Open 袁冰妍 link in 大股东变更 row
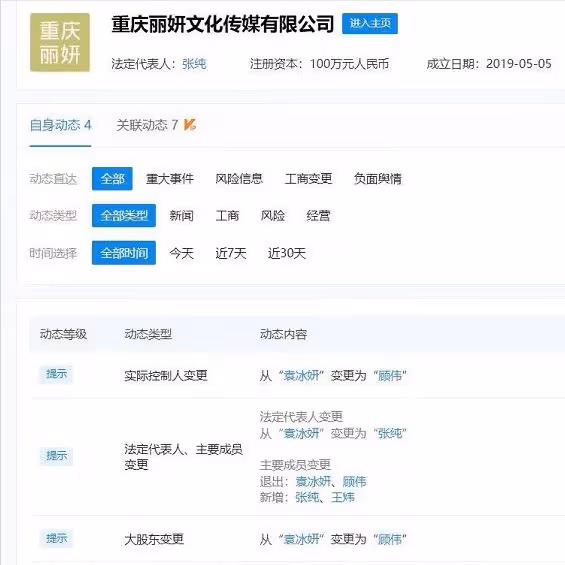The image size is (565, 565). click(302, 539)
